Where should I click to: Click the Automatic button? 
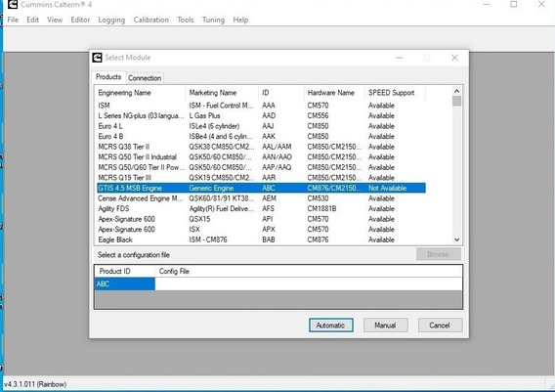331,326
